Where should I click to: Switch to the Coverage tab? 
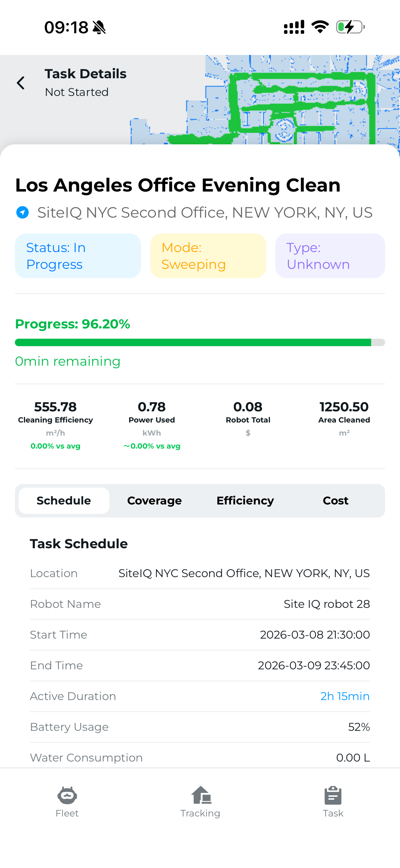154,500
